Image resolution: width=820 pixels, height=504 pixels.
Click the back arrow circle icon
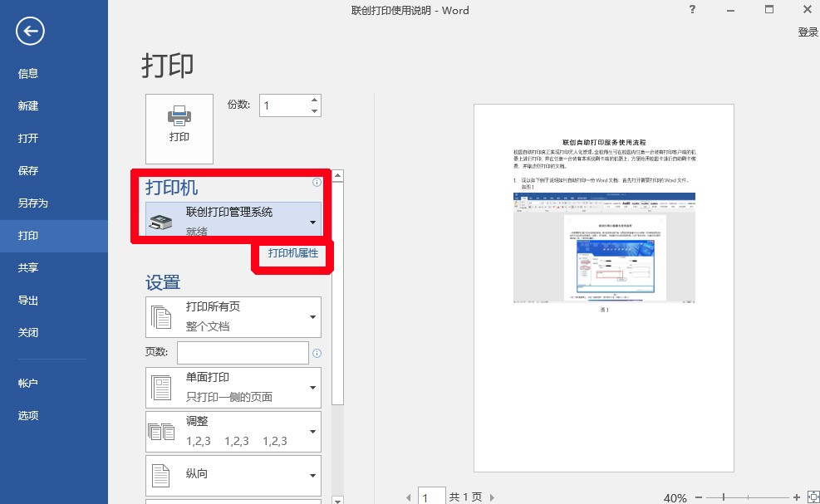coord(30,32)
